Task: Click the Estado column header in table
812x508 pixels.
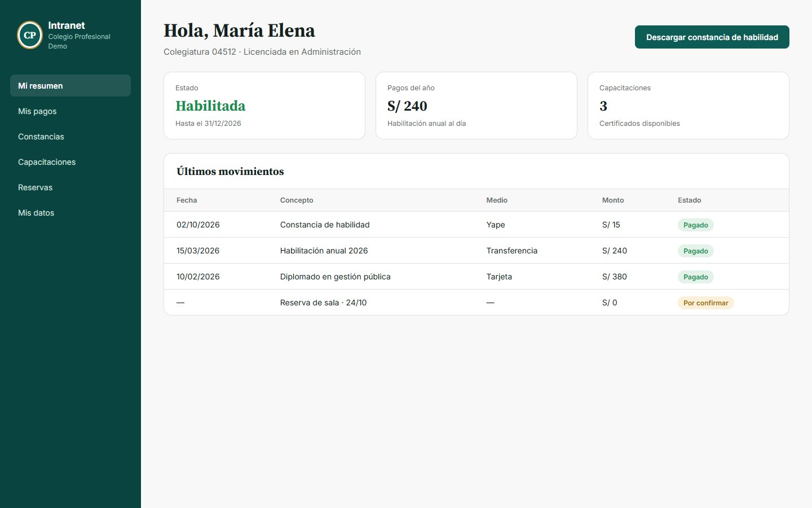Action: [x=690, y=200]
